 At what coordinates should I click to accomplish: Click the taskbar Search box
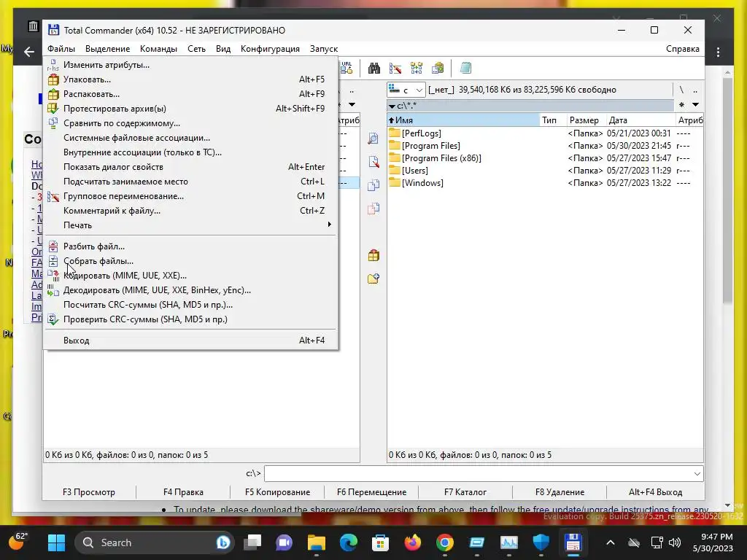coord(155,542)
